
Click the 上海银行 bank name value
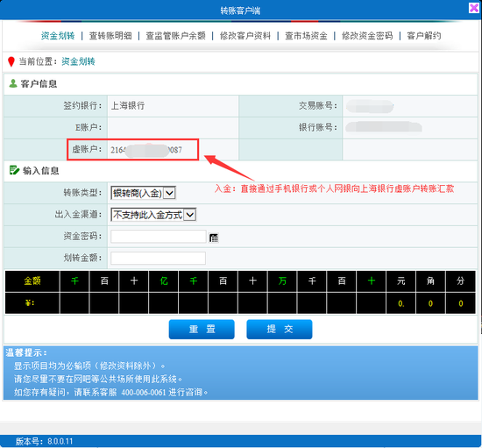pyautogui.click(x=128, y=106)
